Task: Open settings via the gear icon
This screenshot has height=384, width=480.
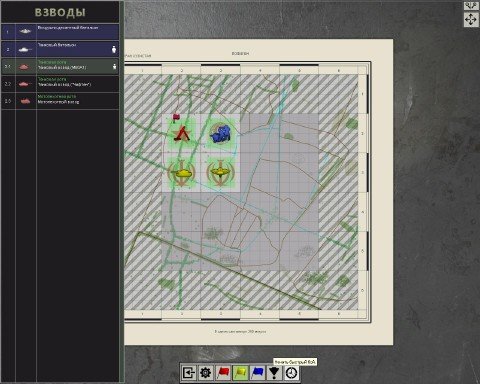Action: [206, 372]
